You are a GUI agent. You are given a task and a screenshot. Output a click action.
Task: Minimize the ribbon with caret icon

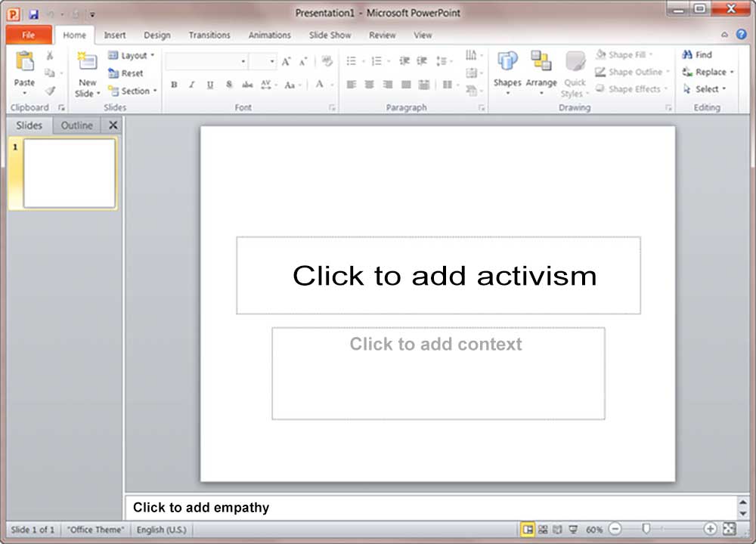coord(724,35)
